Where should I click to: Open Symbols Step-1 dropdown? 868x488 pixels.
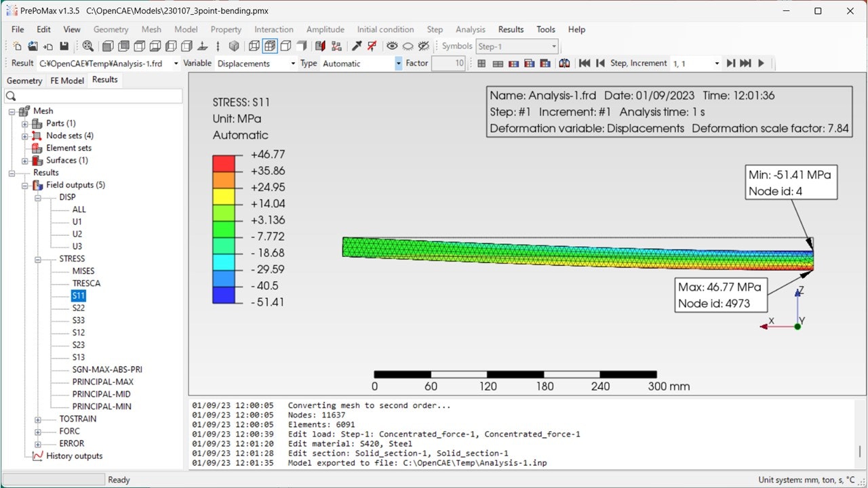(554, 47)
